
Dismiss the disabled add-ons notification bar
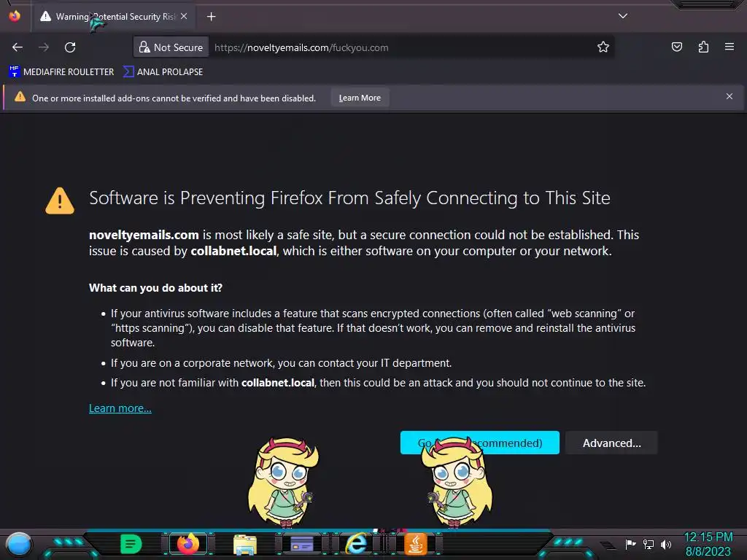coord(729,97)
